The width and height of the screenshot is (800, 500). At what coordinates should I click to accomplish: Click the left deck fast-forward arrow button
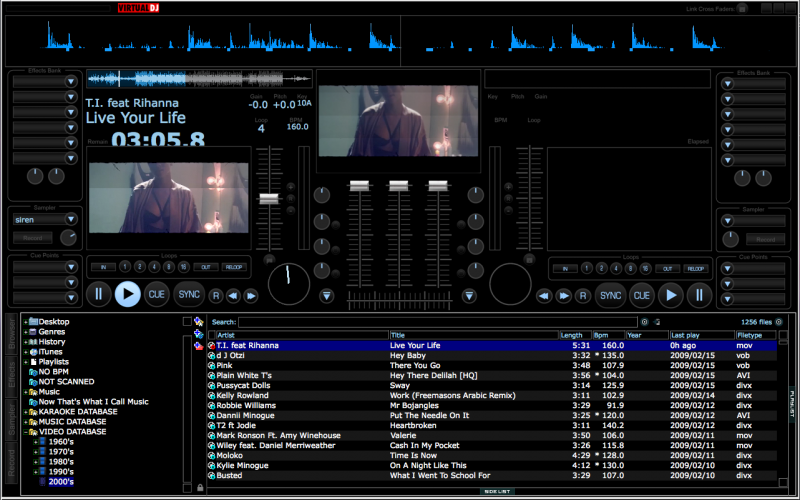[x=251, y=296]
